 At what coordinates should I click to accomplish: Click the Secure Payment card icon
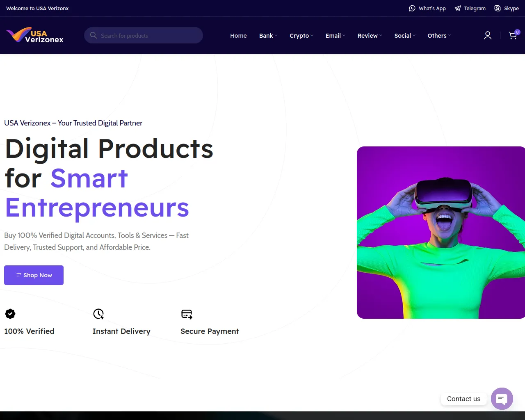click(187, 314)
